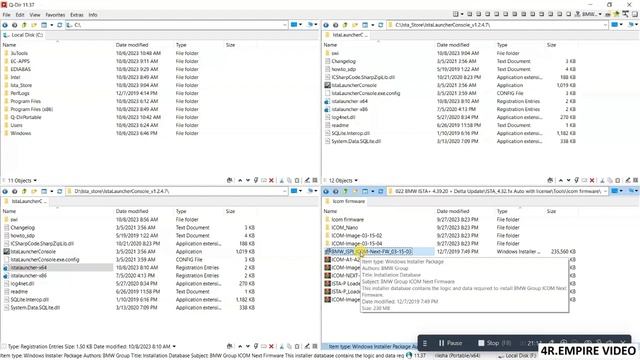Open the Extras menu
640x360 pixels.
pos(77,15)
